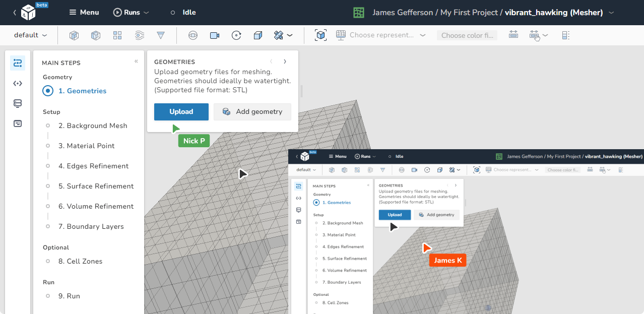Click the streamlines toolbar icon
The width and height of the screenshot is (644, 314).
(x=139, y=35)
